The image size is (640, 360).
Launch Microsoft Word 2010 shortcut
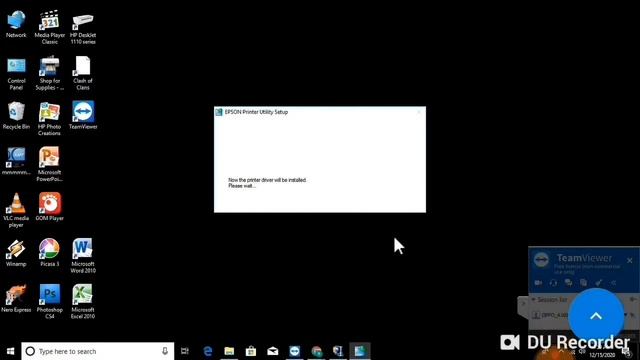point(83,256)
